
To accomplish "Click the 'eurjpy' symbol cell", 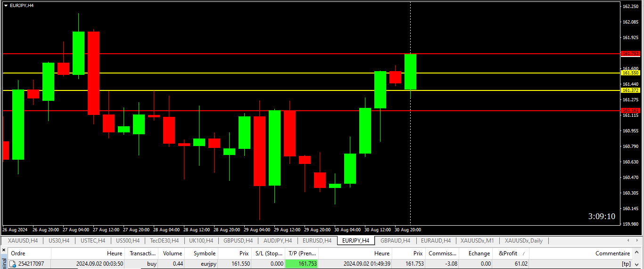I will (208, 264).
